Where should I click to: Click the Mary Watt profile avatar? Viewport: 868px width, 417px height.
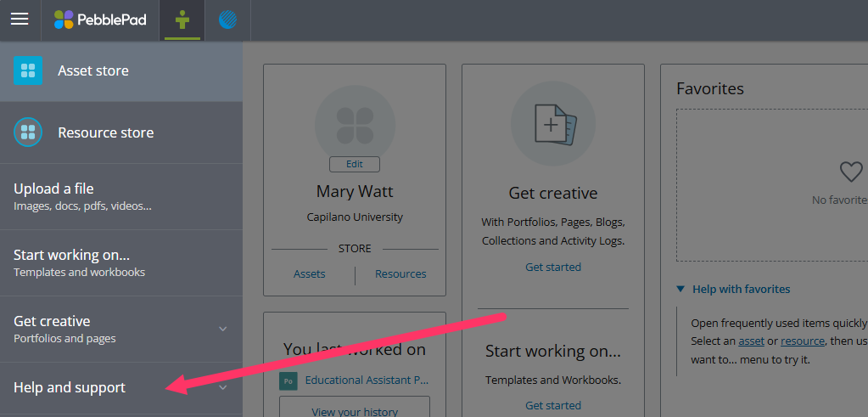[x=355, y=124]
